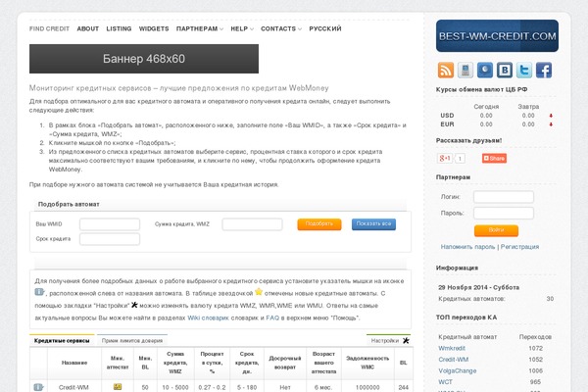
Task: Open the RSS feed icon
Action: pyautogui.click(x=446, y=71)
